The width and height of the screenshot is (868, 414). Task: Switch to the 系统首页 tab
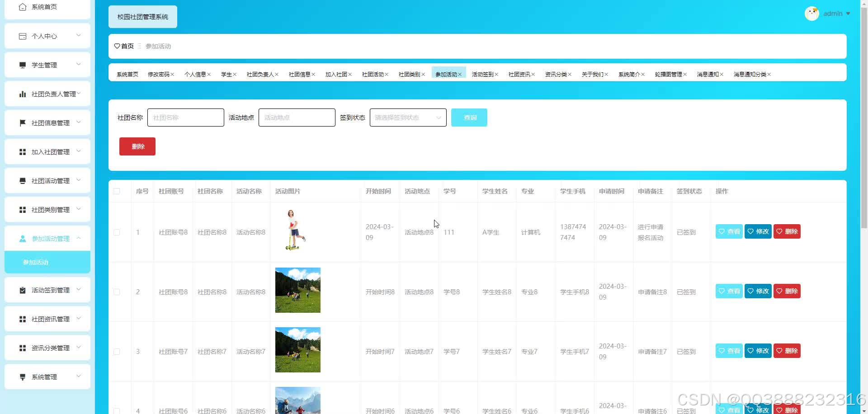[x=127, y=75]
